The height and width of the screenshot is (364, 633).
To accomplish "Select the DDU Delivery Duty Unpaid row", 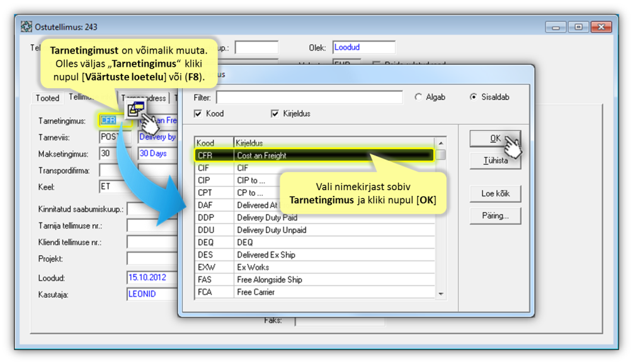I will click(x=315, y=230).
